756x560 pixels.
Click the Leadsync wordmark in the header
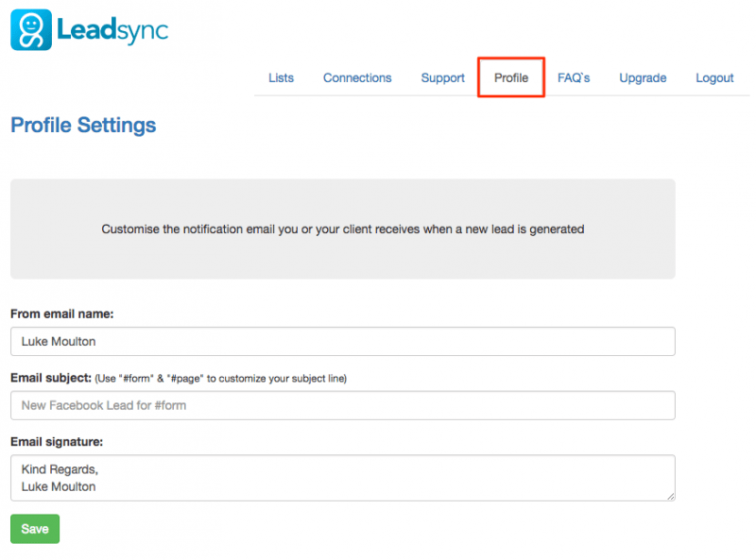(113, 29)
